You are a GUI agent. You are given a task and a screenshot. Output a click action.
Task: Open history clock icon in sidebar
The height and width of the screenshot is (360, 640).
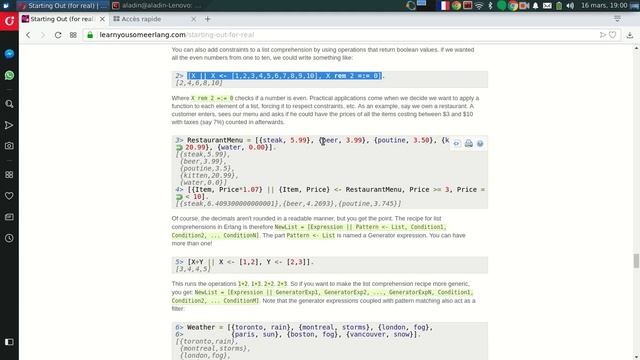click(9, 238)
